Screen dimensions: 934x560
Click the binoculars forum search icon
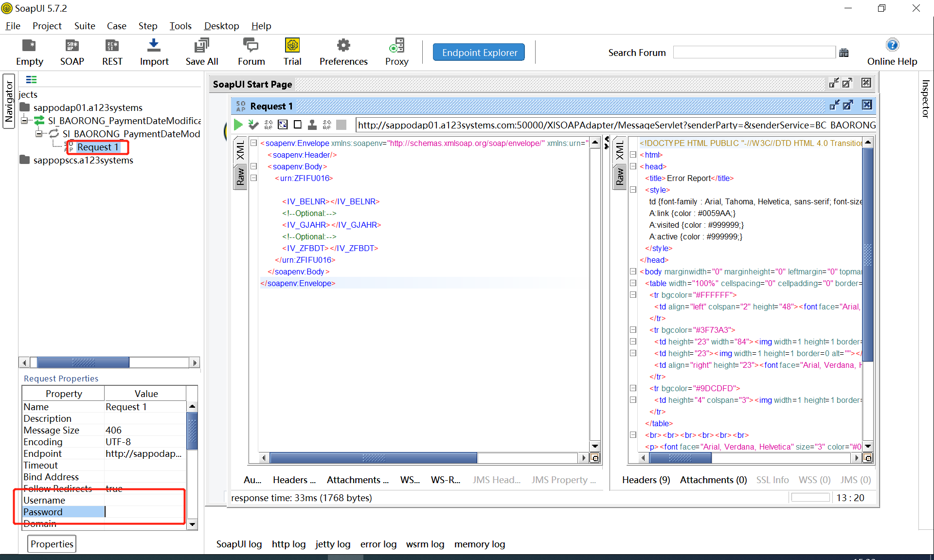coord(844,53)
